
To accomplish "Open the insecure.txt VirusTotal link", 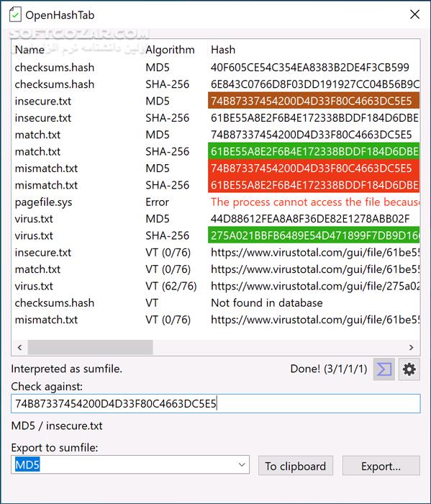I will pos(315,253).
